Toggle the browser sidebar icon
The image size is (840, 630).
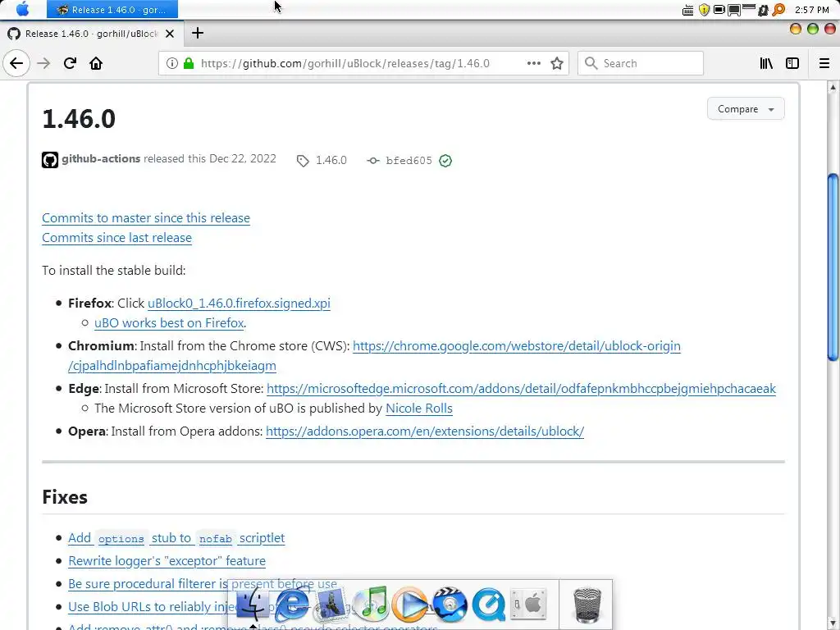[x=792, y=63]
